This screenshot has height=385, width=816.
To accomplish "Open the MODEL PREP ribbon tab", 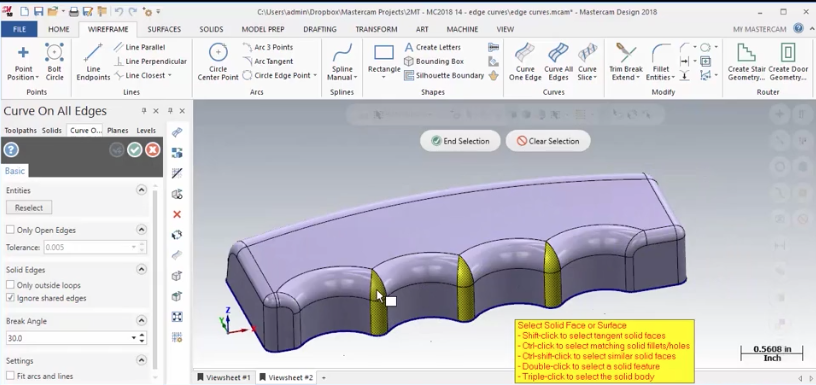I will point(263,29).
